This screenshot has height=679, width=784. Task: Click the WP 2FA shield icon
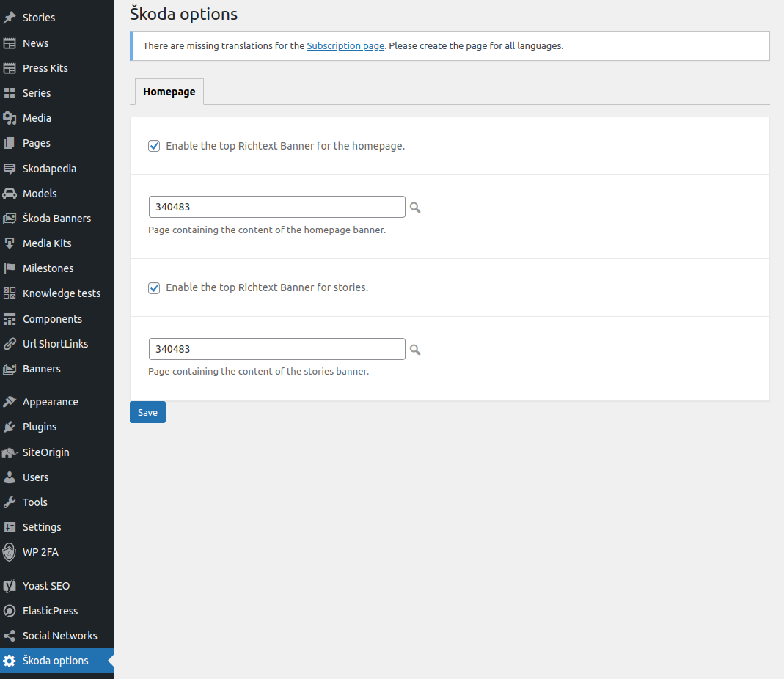[x=10, y=552]
